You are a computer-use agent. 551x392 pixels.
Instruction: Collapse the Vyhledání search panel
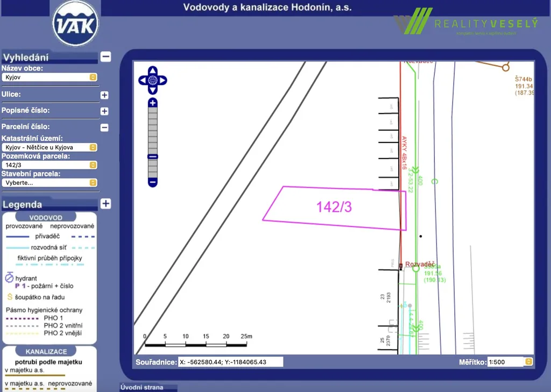pos(106,56)
